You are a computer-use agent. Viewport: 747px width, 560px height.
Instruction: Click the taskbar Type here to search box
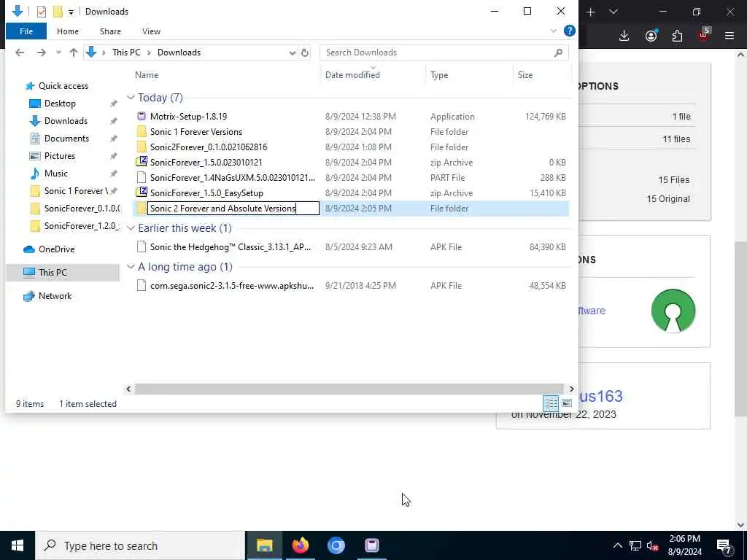(x=139, y=545)
